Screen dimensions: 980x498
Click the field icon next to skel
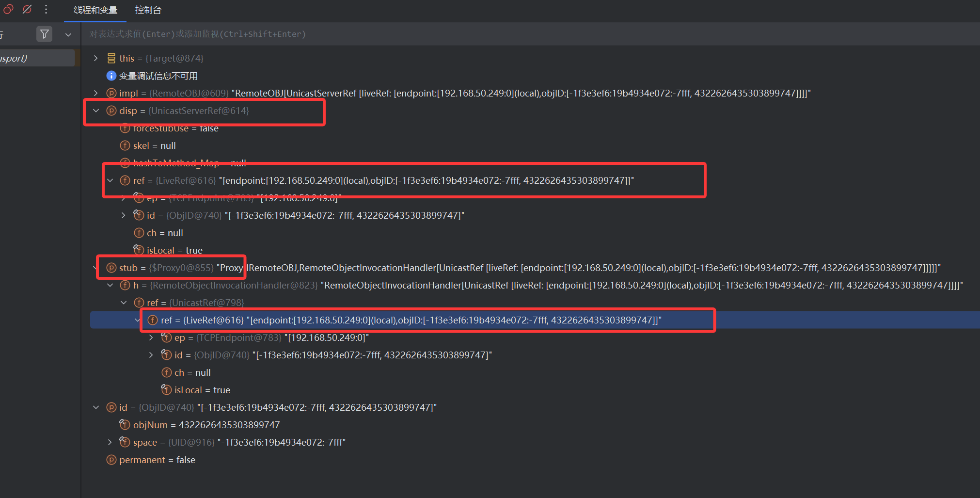(125, 145)
